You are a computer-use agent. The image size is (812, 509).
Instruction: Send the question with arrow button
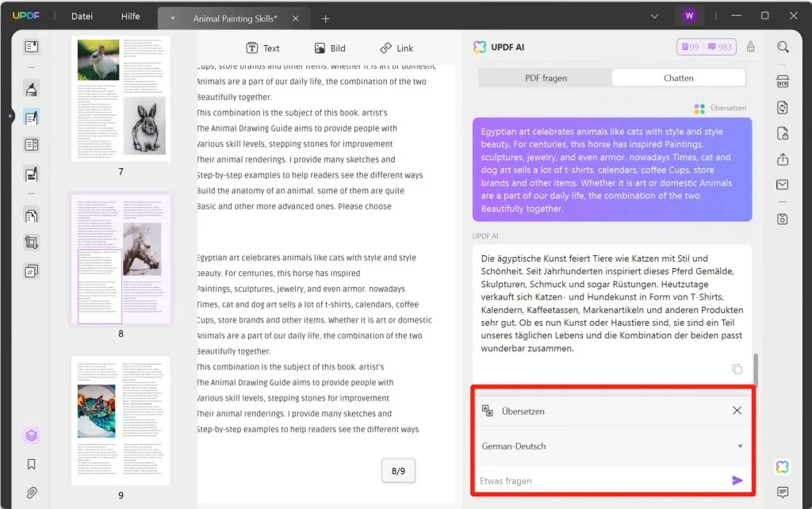pyautogui.click(x=737, y=480)
